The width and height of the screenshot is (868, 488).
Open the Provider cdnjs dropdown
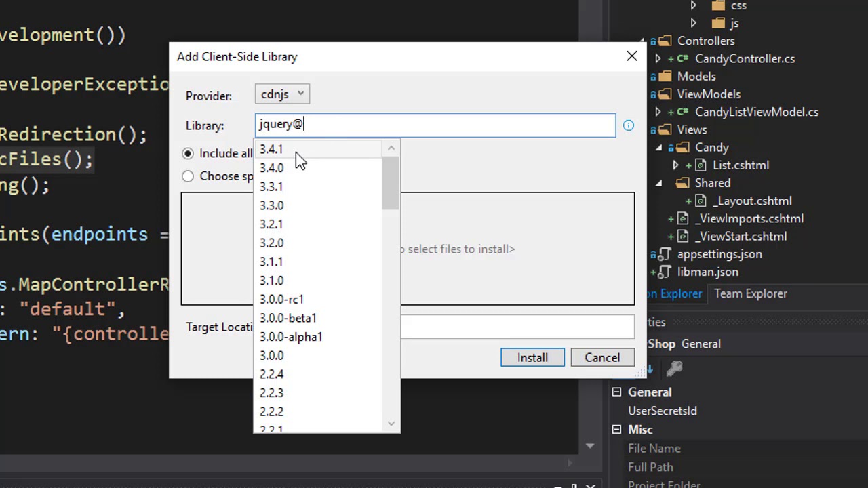[x=282, y=94]
